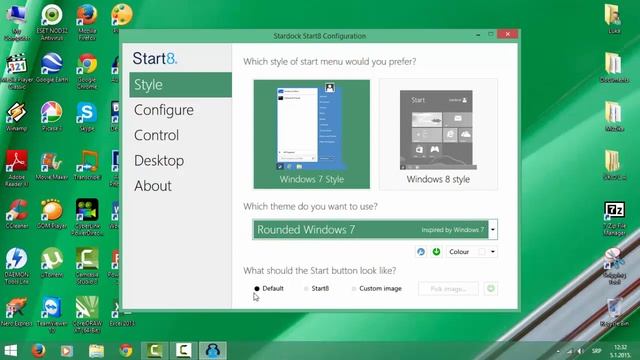Open Google Earth desktop shortcut

click(52, 69)
